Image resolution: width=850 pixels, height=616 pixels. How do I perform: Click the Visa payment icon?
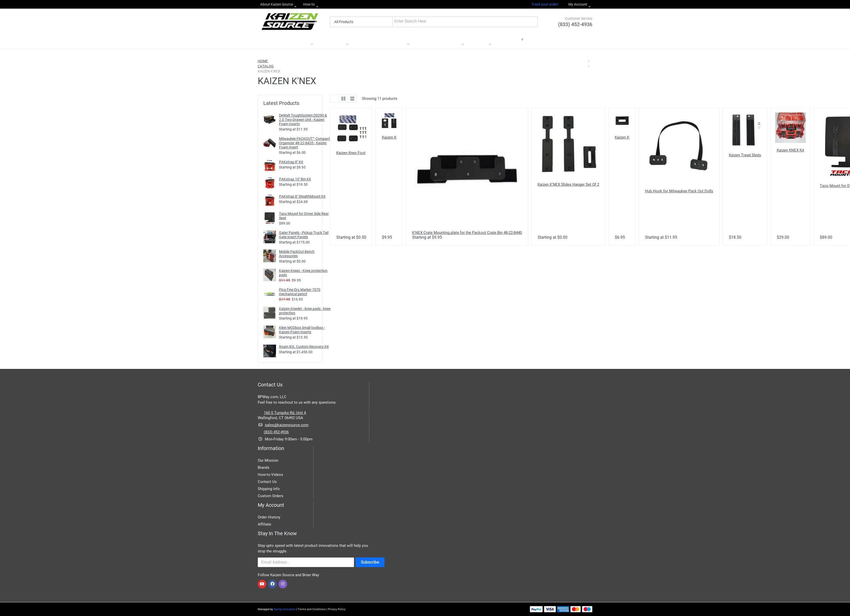[x=549, y=609]
